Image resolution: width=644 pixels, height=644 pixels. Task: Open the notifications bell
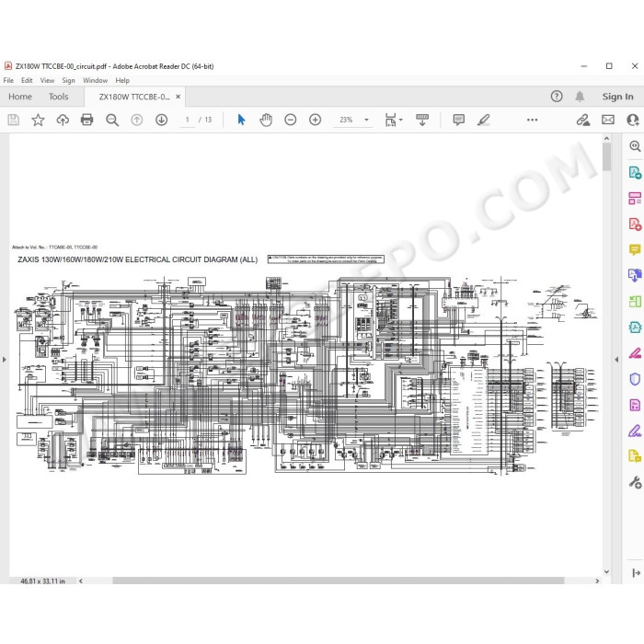coord(580,97)
